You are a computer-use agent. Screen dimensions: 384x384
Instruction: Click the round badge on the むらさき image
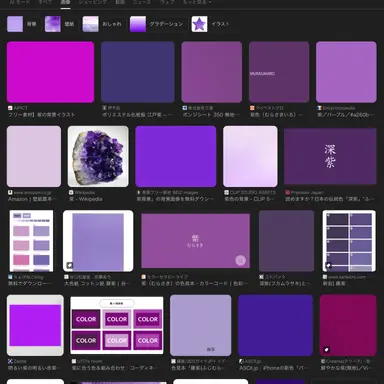point(241,260)
